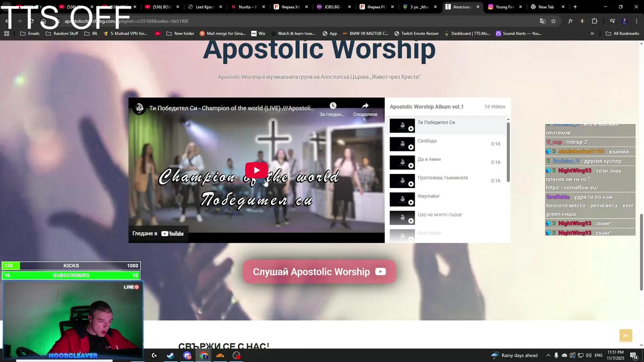Click the scroll-to-top arrow button
The image size is (644, 362).
(625, 335)
